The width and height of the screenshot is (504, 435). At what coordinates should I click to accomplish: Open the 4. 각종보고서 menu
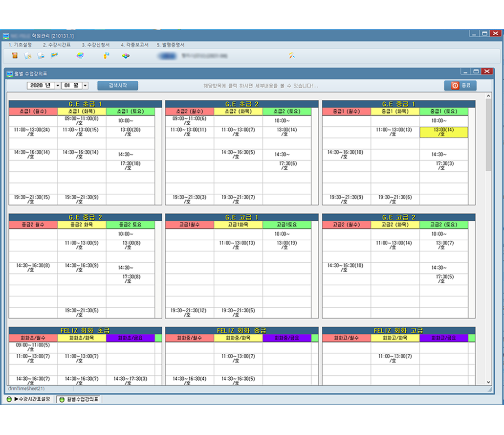point(134,45)
